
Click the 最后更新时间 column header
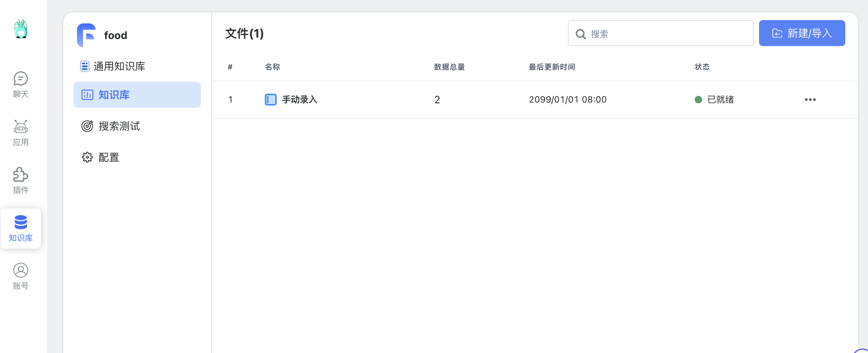tap(552, 67)
